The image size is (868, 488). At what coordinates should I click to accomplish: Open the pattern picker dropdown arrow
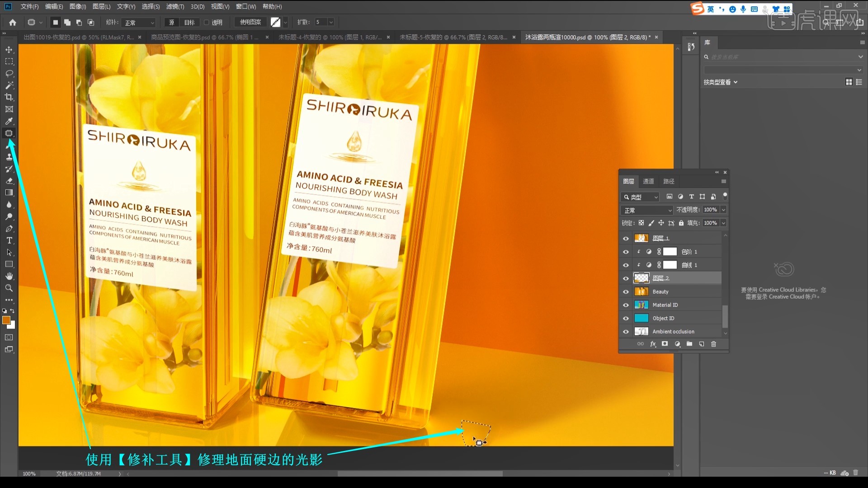click(285, 22)
